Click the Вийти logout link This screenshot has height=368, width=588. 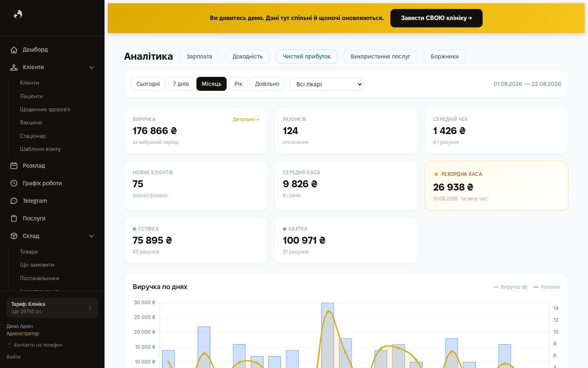coord(13,357)
